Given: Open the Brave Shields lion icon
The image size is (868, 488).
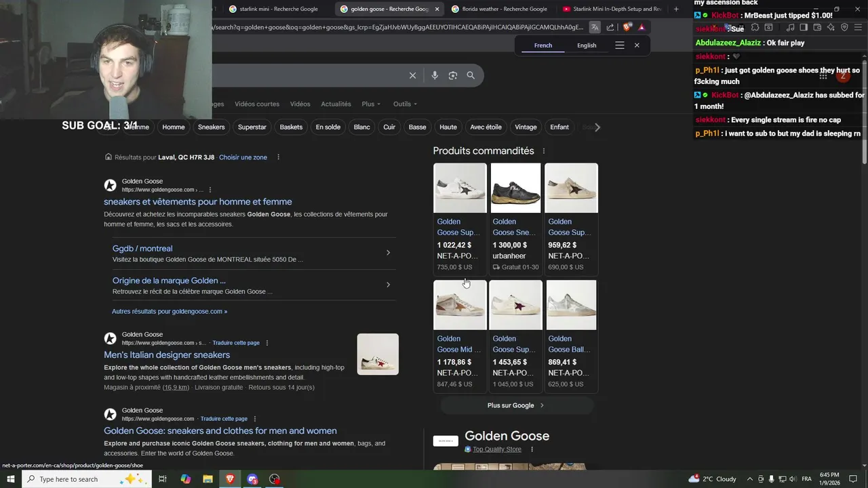Looking at the screenshot, I should pyautogui.click(x=627, y=27).
